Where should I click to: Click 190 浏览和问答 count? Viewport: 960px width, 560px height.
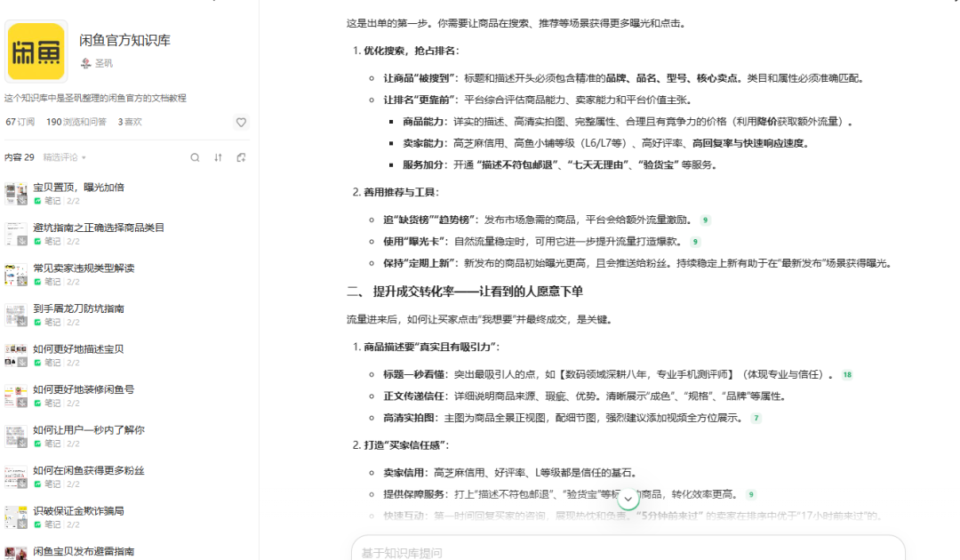click(76, 122)
